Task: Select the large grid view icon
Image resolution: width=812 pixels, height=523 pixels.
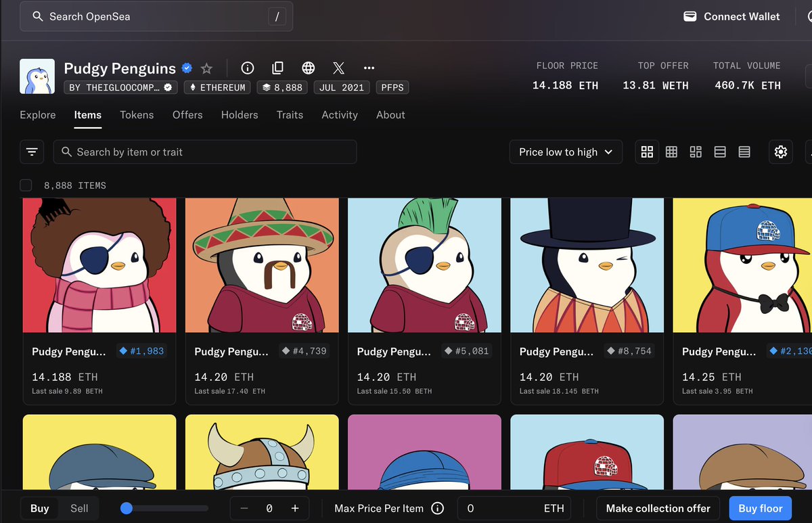Action: [647, 152]
